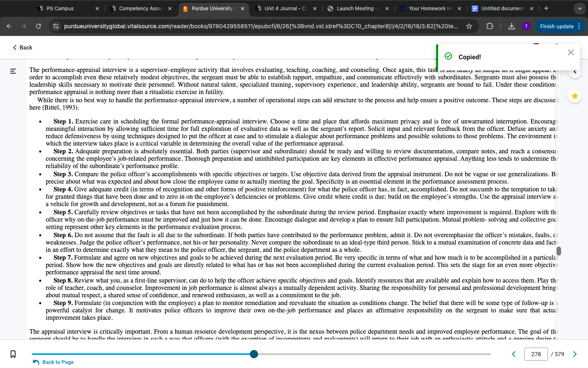This screenshot has width=588, height=368.
Task: Click the 'Step 1.' heading text
Action: [63, 121]
